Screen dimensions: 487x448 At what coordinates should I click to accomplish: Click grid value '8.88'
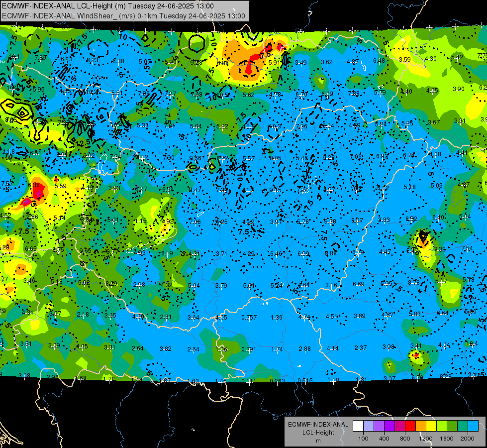pos(331,253)
